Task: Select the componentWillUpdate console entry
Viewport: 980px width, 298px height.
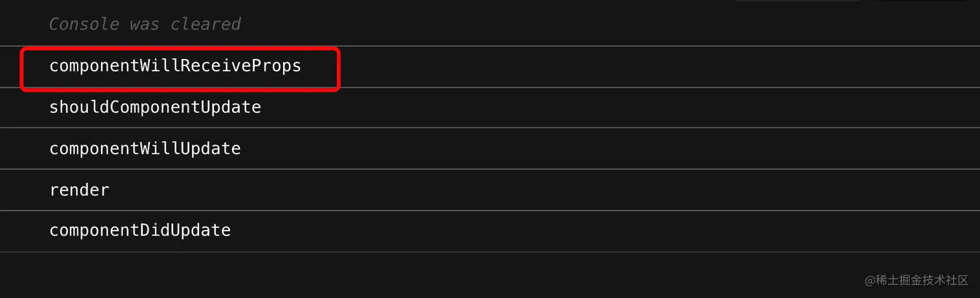Action: (145, 149)
